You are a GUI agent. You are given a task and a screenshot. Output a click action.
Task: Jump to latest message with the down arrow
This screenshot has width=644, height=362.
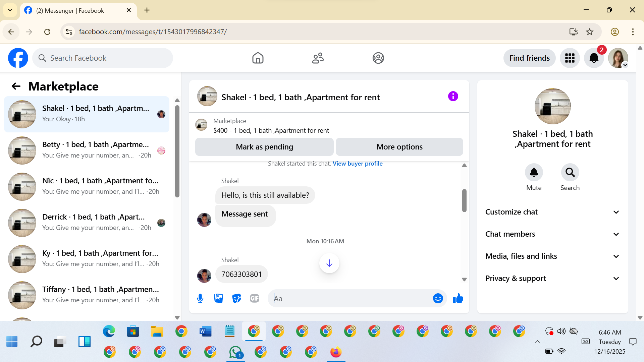click(x=329, y=263)
